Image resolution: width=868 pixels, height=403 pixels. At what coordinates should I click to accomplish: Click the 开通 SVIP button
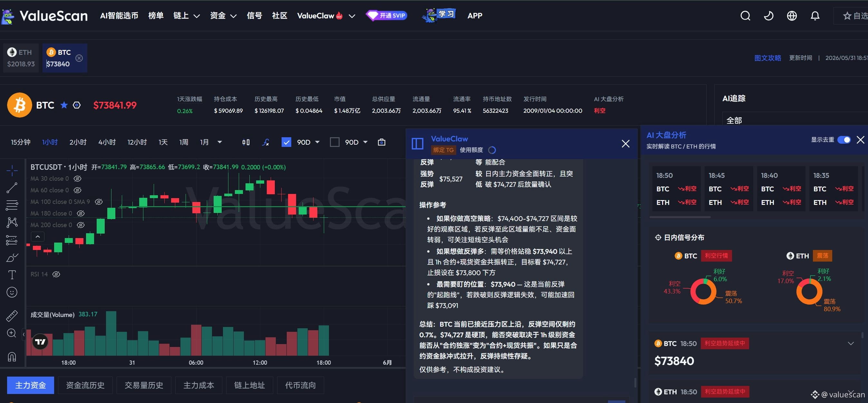[387, 15]
